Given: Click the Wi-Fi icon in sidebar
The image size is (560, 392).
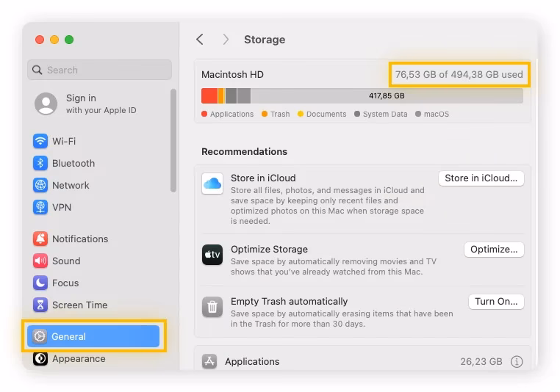Looking at the screenshot, I should click(x=40, y=141).
